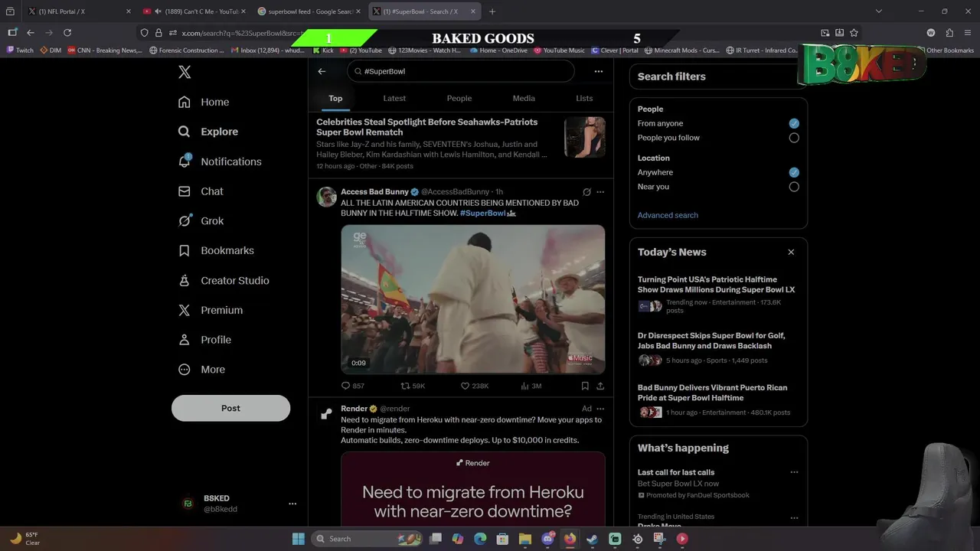Image resolution: width=980 pixels, height=551 pixels.
Task: Reload the page in the browser
Action: [x=67, y=32]
